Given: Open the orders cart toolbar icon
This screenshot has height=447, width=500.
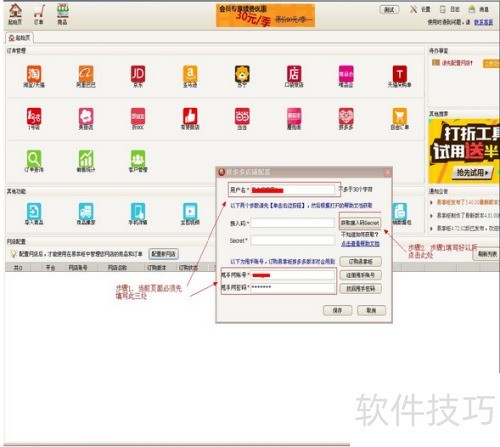Looking at the screenshot, I should coord(39,14).
